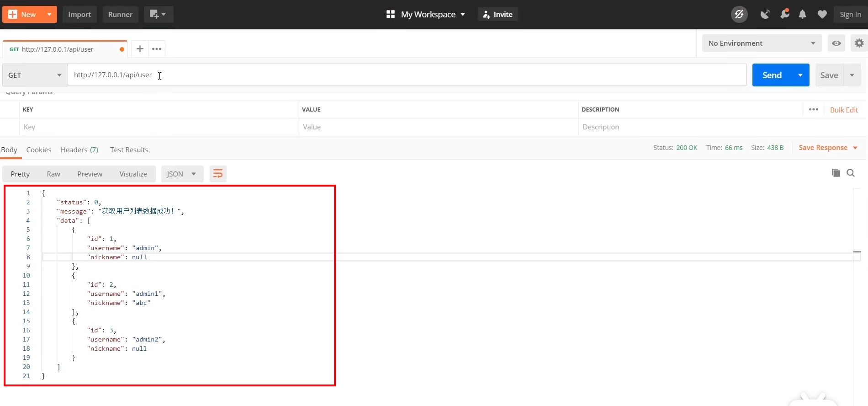
Task: Open the Save dropdown arrow
Action: coord(852,75)
